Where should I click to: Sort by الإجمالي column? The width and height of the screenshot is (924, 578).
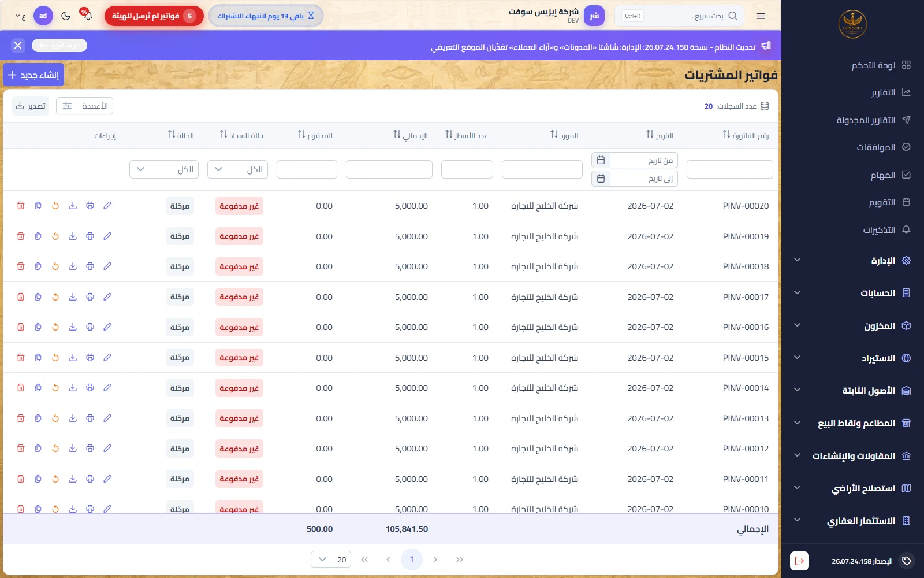point(397,134)
